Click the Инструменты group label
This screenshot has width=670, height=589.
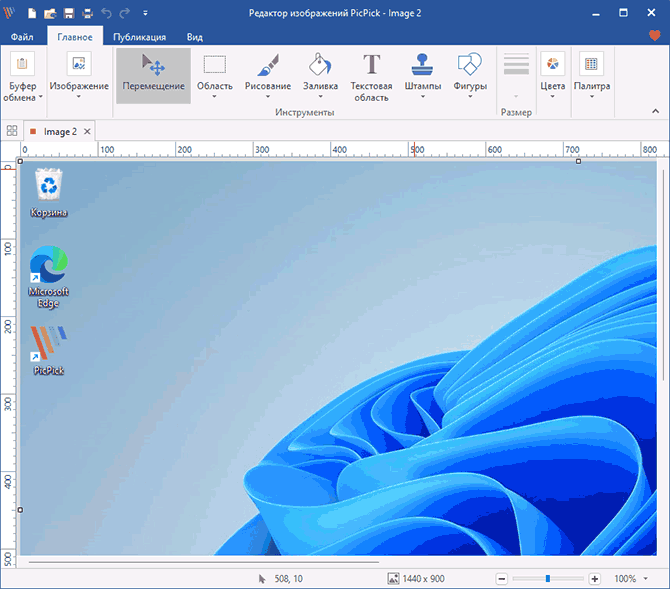pyautogui.click(x=304, y=112)
